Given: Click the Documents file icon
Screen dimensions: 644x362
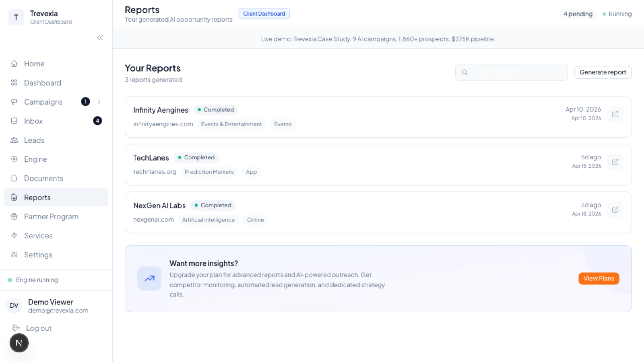Looking at the screenshot, I should coord(14,178).
